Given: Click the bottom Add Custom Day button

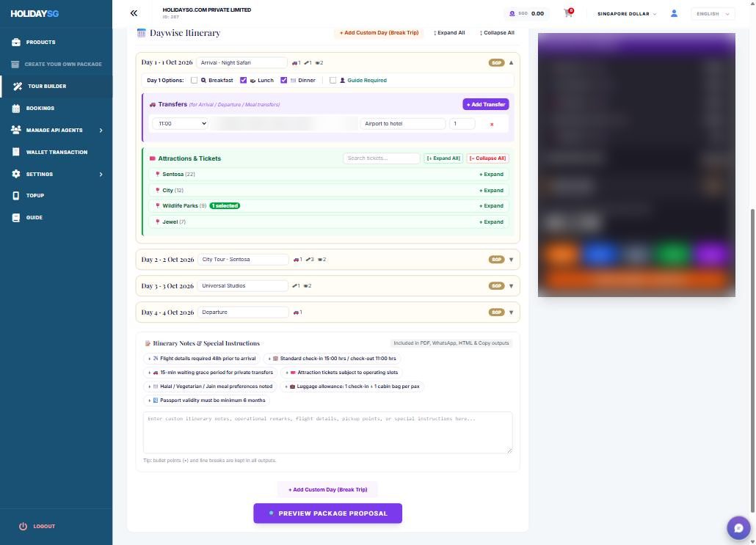Looking at the screenshot, I should pyautogui.click(x=327, y=489).
